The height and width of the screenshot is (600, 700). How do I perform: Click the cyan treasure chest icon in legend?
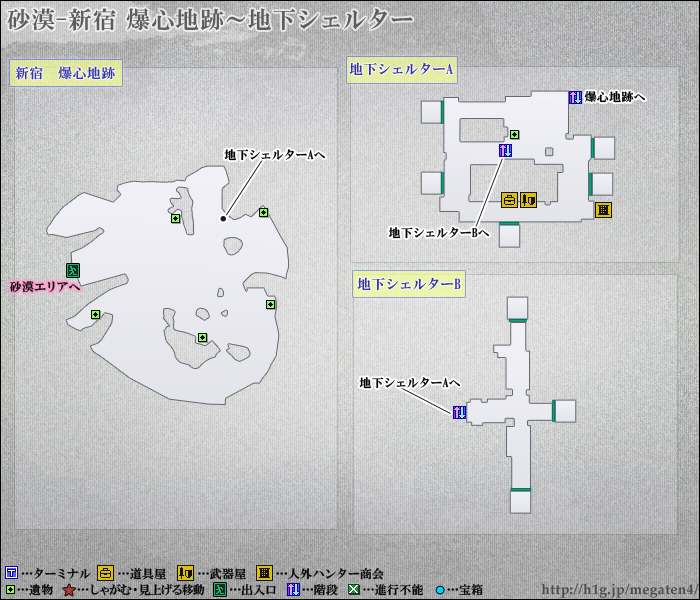coord(439,591)
